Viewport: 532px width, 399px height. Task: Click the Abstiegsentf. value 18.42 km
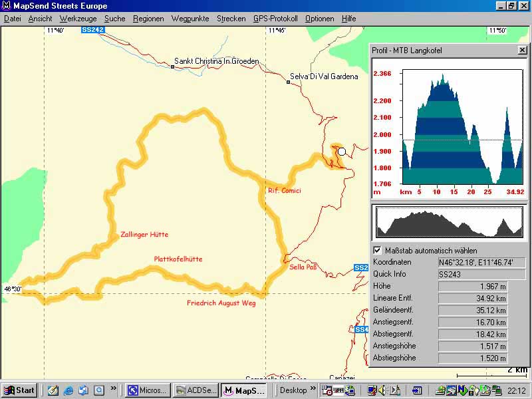pos(473,334)
